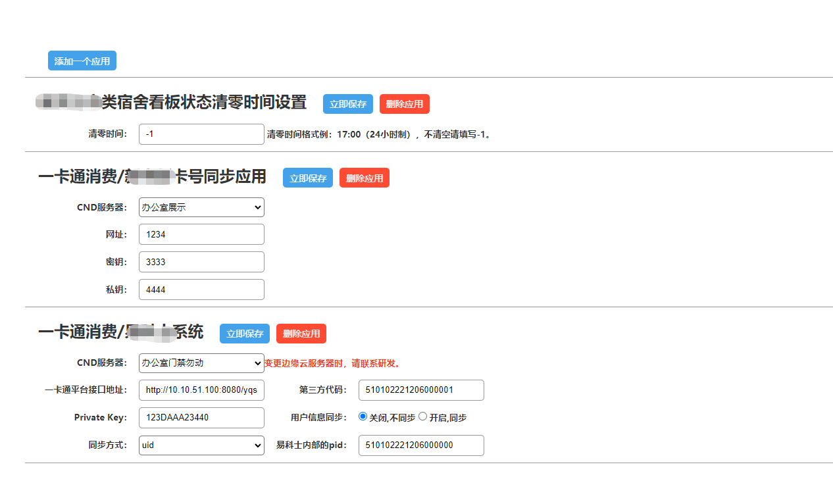点击卡号同步应用的网址输入框
The width and height of the screenshot is (833, 504).
coord(201,234)
